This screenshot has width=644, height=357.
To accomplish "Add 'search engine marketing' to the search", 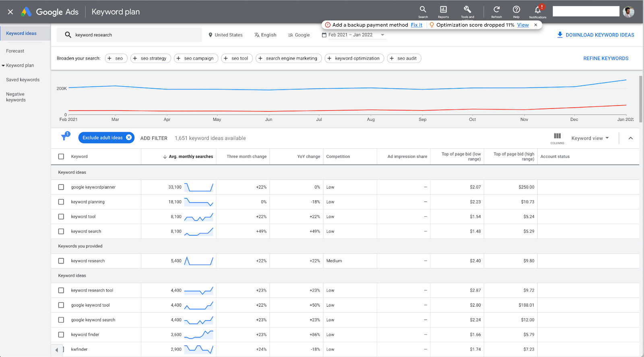I will 289,58.
